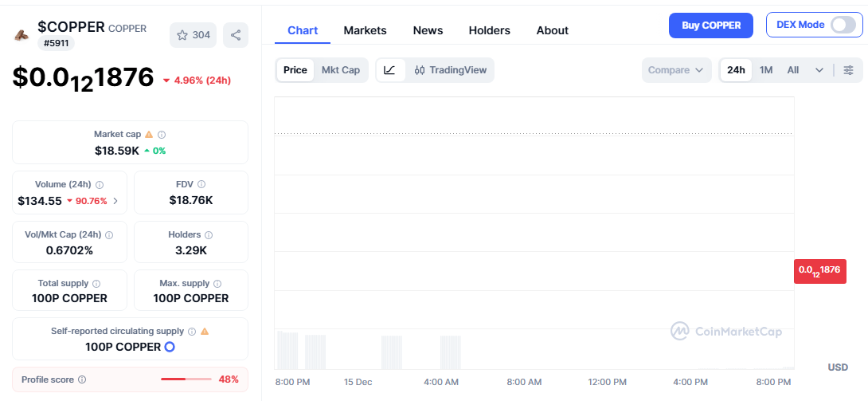The height and width of the screenshot is (401, 868).
Task: Expand the time range chevron dropdown
Action: click(819, 70)
